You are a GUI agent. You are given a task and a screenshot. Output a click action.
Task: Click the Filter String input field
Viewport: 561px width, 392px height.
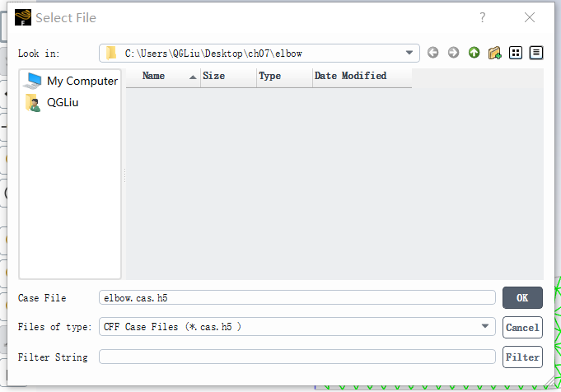[297, 357]
